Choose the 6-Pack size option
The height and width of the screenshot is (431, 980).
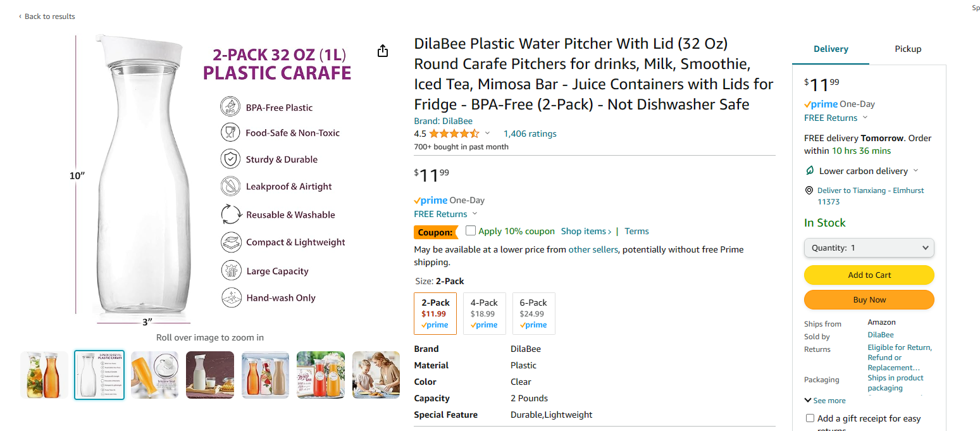pos(533,313)
